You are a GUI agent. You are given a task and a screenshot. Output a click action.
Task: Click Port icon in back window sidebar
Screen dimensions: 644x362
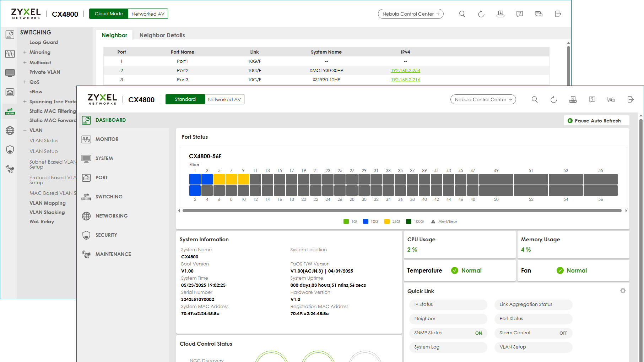tap(10, 92)
